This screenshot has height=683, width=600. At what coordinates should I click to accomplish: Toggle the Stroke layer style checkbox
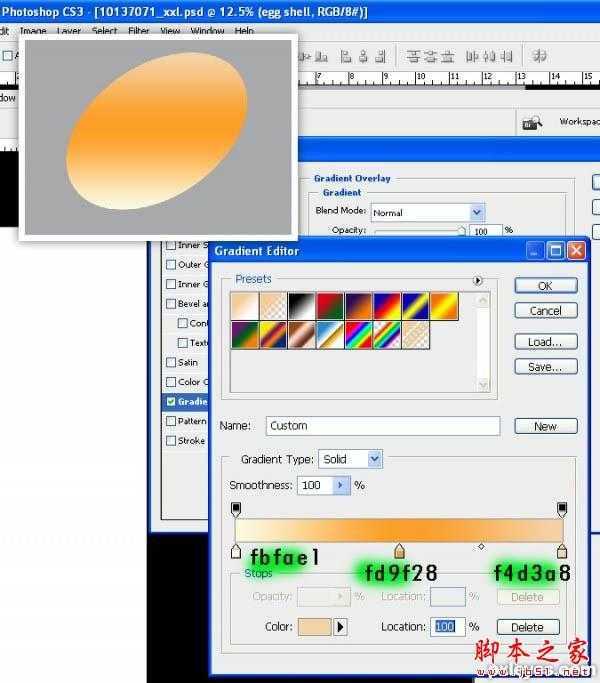click(x=170, y=440)
